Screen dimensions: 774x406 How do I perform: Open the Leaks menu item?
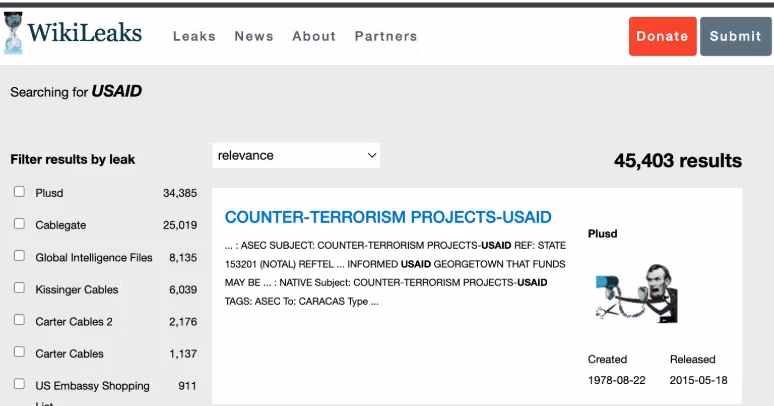(x=194, y=36)
